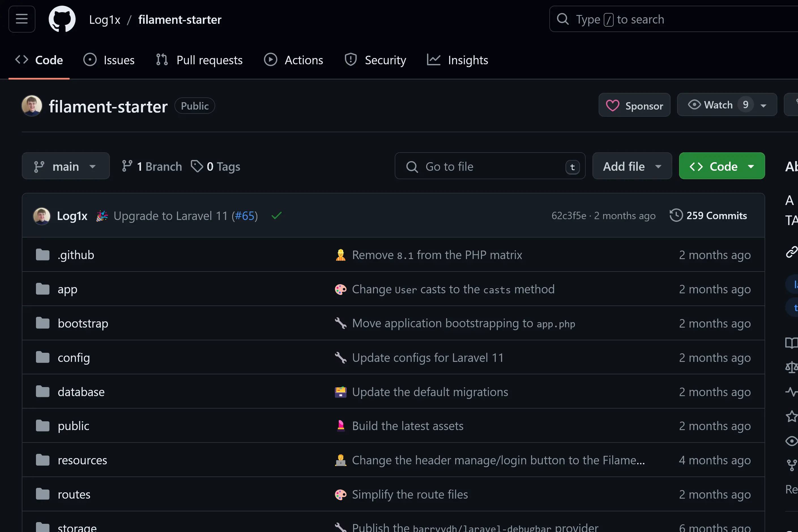Viewport: 798px width, 532px height.
Task: Click the Go to file search field
Action: pyautogui.click(x=490, y=166)
